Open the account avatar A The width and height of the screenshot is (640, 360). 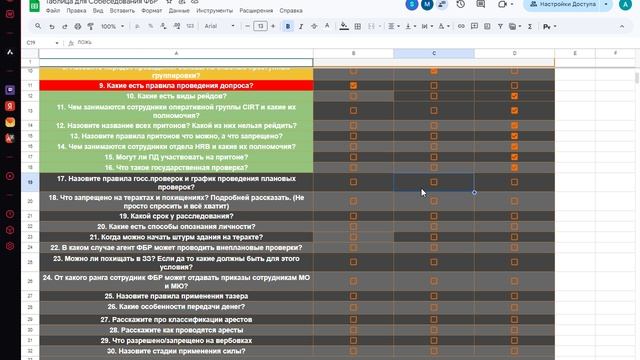625,4
